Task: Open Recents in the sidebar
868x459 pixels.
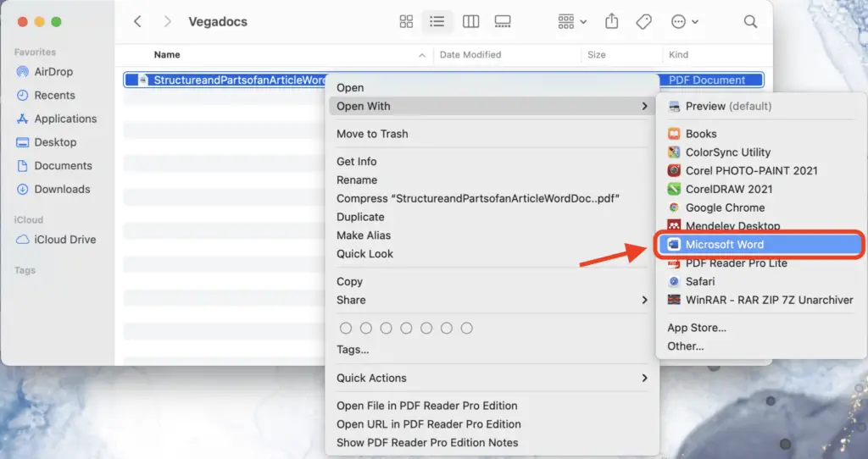Action: (54, 95)
